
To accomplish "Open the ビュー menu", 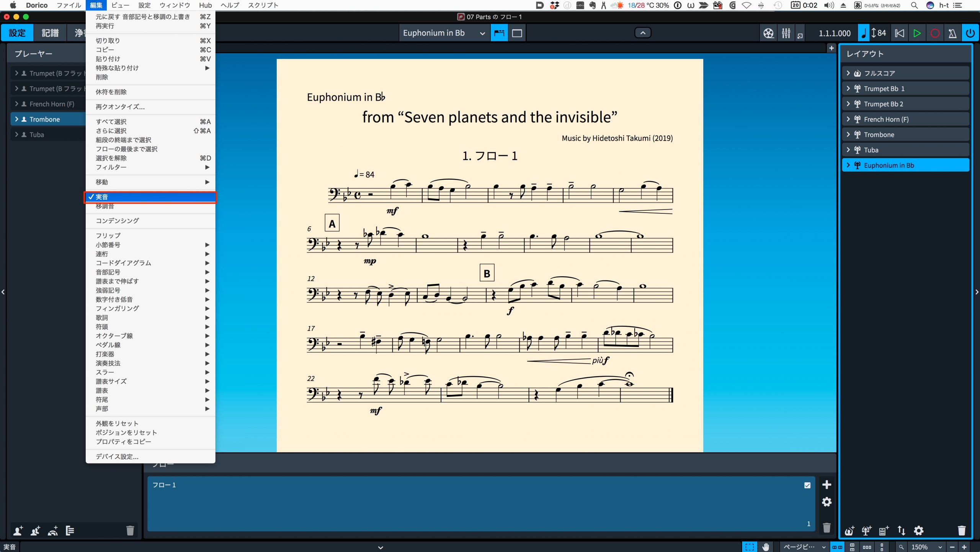I will (120, 5).
